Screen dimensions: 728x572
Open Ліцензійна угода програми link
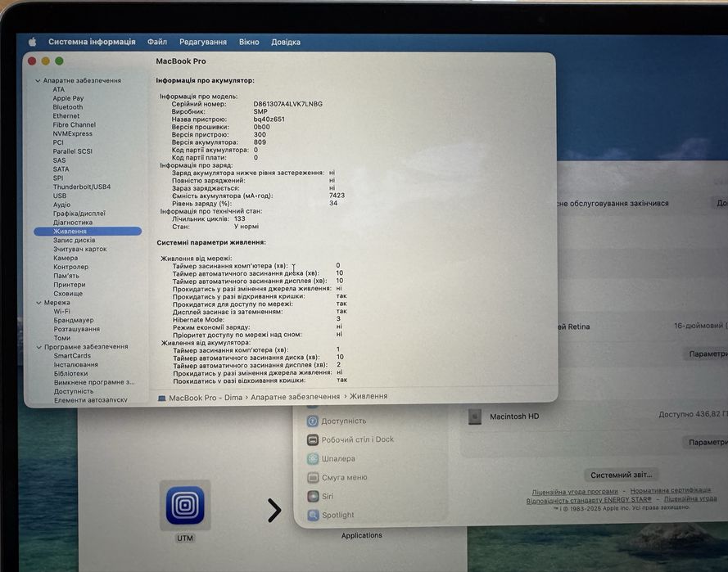575,491
